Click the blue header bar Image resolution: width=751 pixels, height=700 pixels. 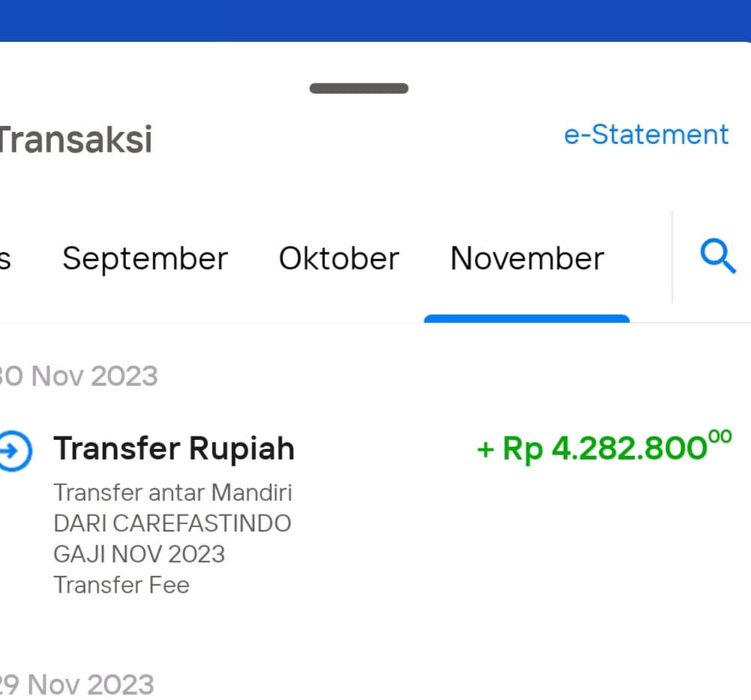tap(375, 20)
